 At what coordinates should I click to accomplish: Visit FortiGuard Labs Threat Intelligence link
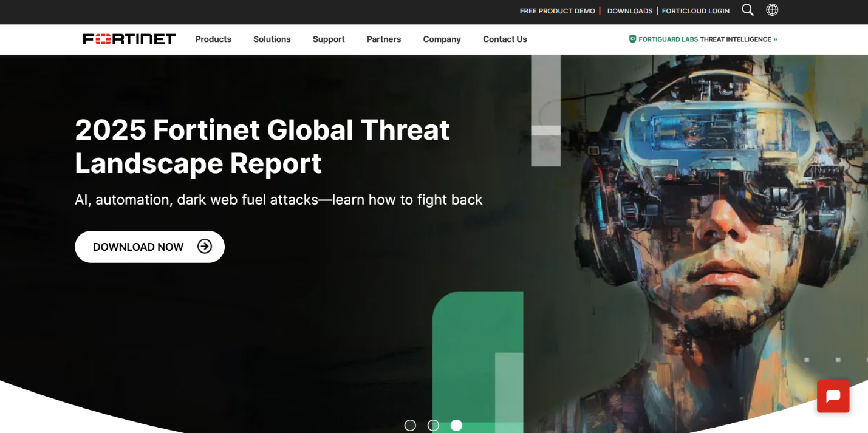(x=703, y=39)
